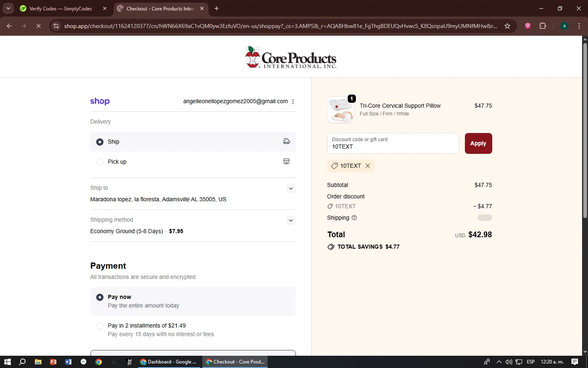This screenshot has width=588, height=368.
Task: Launch PowerPoint from the taskbar
Action: point(53,362)
